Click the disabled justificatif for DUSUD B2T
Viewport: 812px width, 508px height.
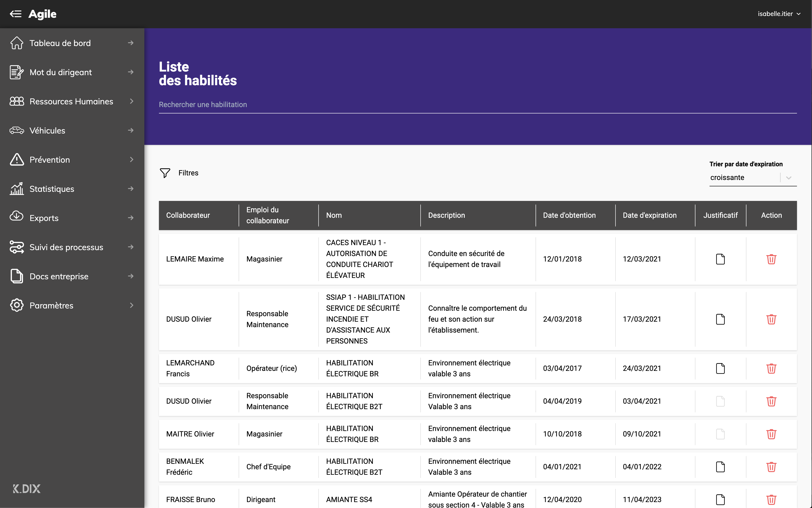pyautogui.click(x=720, y=401)
